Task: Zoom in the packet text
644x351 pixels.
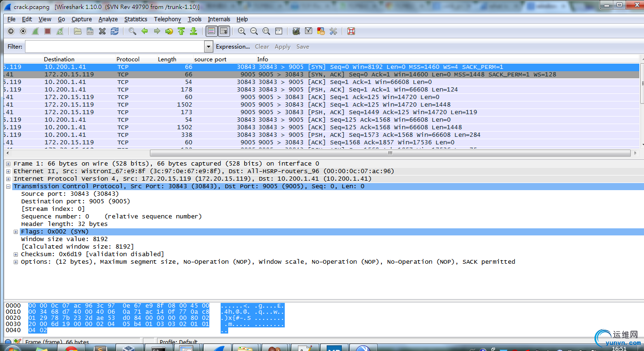Action: point(242,31)
